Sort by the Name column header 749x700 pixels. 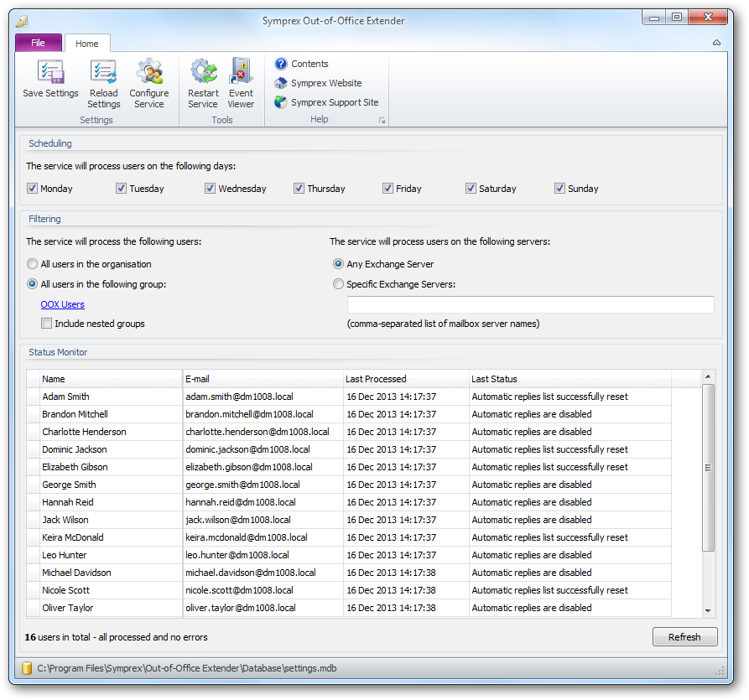[x=111, y=379]
